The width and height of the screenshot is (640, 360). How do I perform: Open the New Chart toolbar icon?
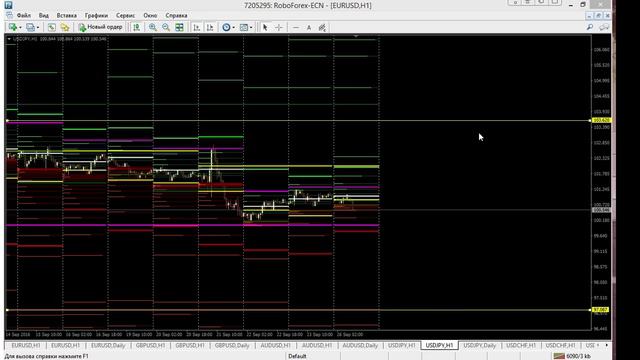tap(13, 27)
